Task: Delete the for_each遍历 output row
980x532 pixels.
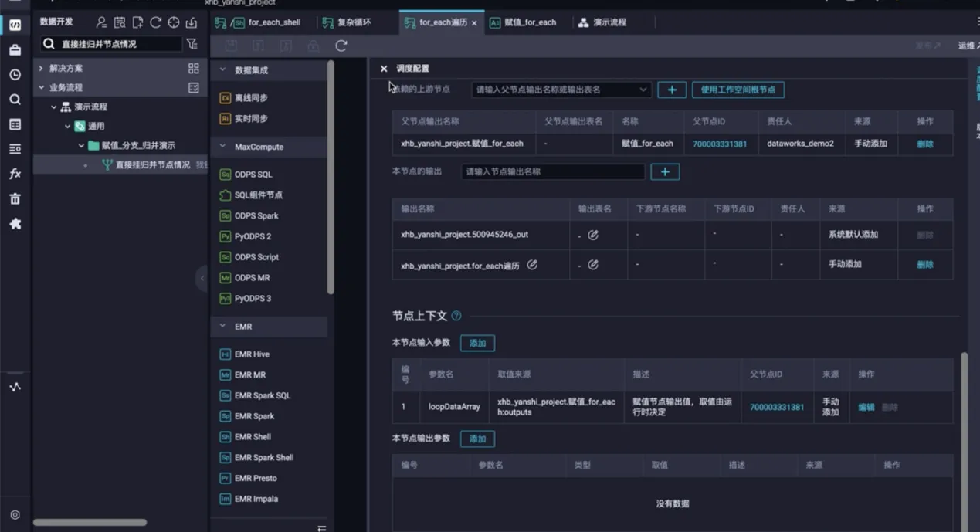Action: pyautogui.click(x=925, y=264)
